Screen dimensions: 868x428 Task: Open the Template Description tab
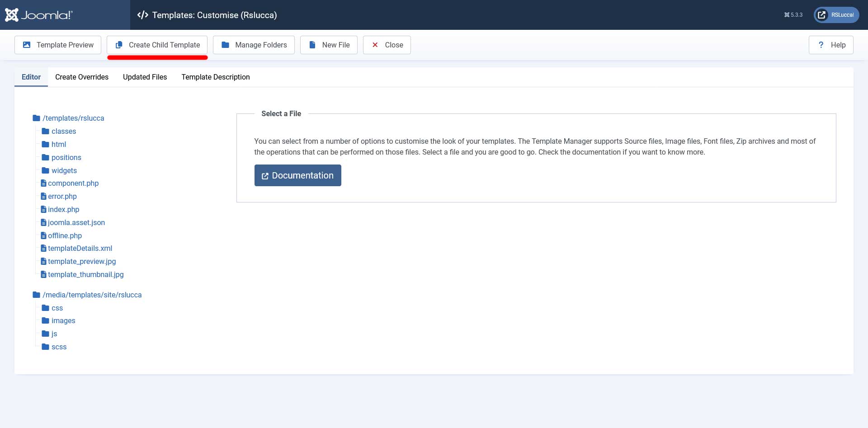tap(216, 77)
